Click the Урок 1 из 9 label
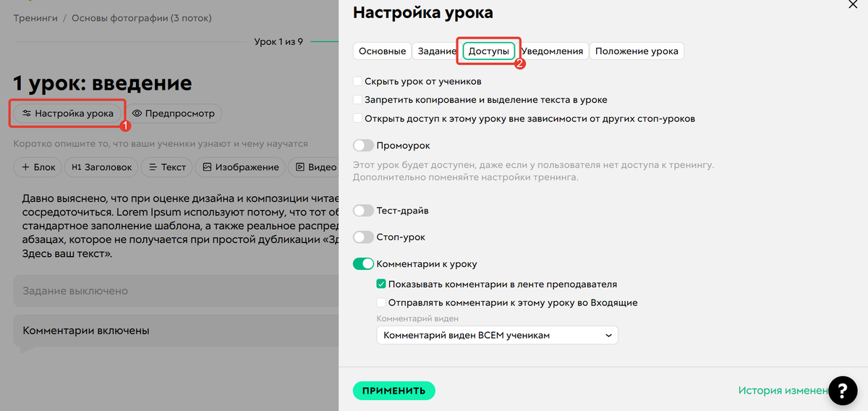Screen dimensions: 868x411 point(278,42)
